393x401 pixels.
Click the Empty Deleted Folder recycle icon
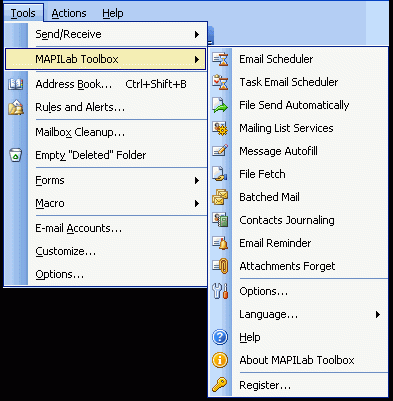tap(16, 155)
